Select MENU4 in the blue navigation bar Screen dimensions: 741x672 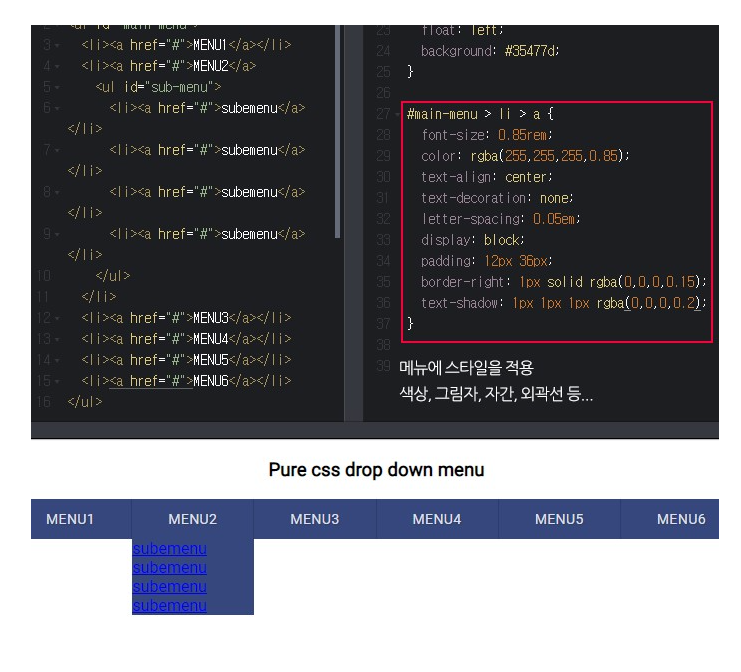[437, 519]
